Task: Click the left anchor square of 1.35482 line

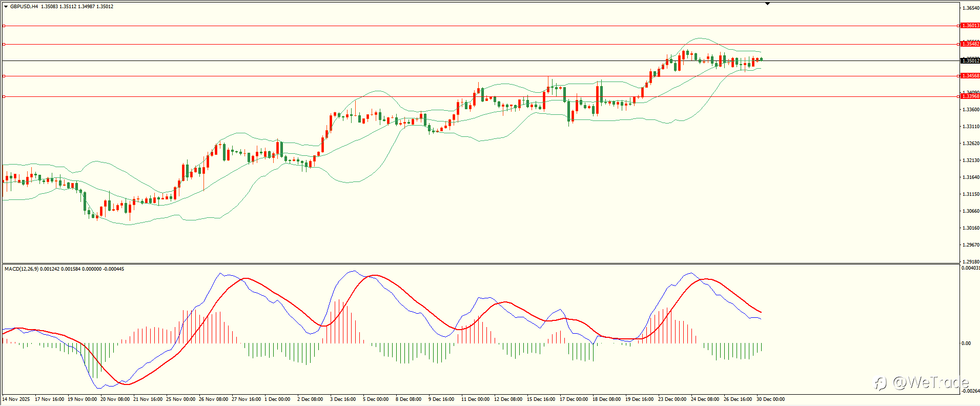Action: [x=4, y=44]
